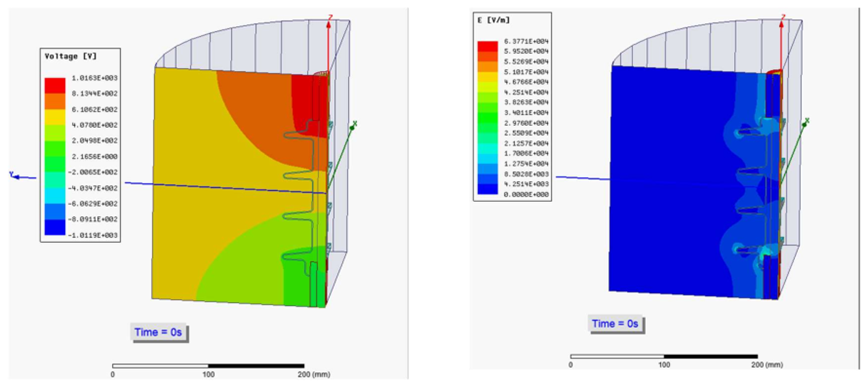
Task: Click the green X axis label in Voltage plot
Action: tap(355, 124)
